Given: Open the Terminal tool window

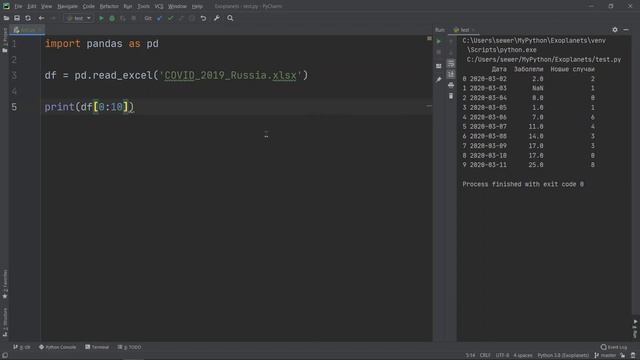Looking at the screenshot, I should [97, 347].
